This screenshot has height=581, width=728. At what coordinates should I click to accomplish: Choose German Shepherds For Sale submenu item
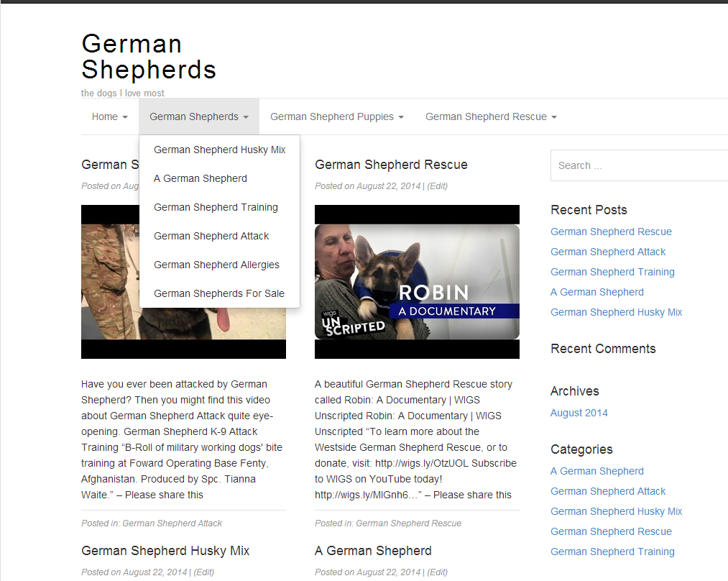pyautogui.click(x=220, y=294)
